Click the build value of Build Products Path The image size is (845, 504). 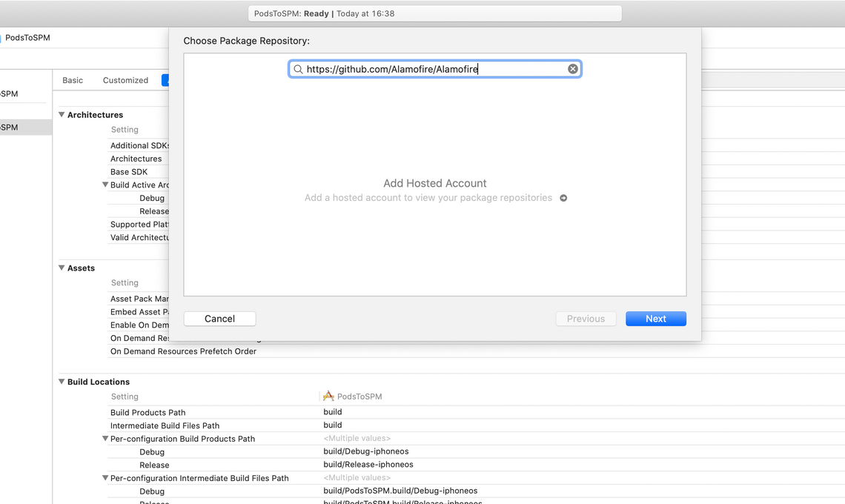(333, 412)
